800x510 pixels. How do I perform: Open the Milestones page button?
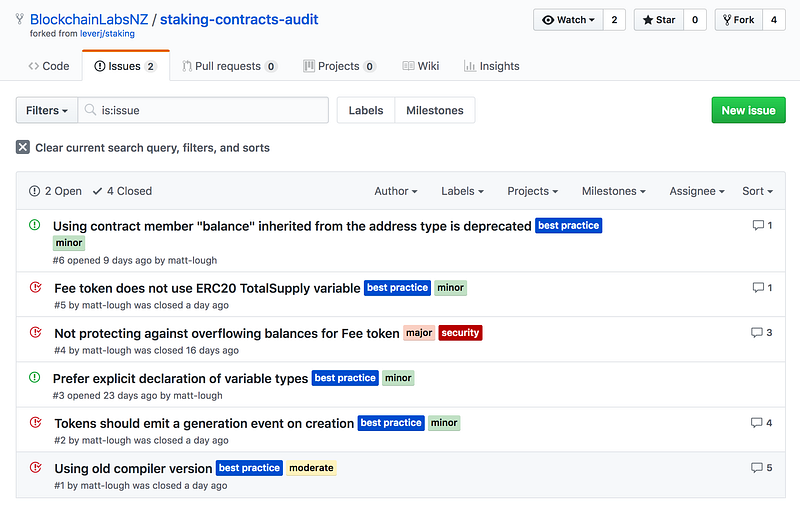coord(435,110)
